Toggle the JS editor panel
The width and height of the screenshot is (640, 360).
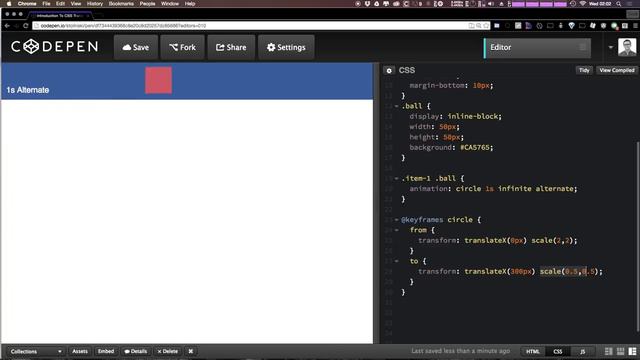582,351
